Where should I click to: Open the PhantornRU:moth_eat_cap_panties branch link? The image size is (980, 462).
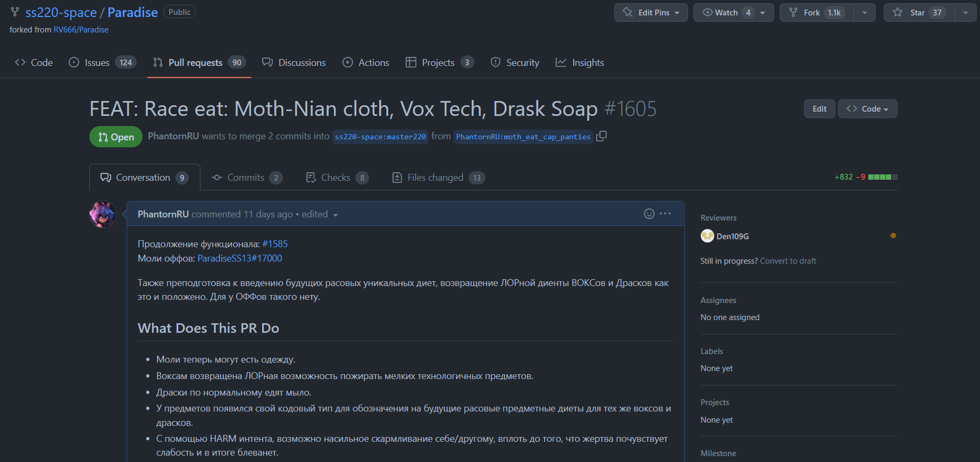coord(523,137)
